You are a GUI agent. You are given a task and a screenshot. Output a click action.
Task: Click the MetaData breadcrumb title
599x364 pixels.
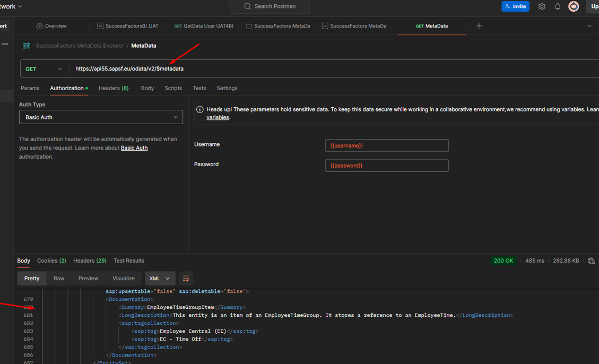pos(144,46)
